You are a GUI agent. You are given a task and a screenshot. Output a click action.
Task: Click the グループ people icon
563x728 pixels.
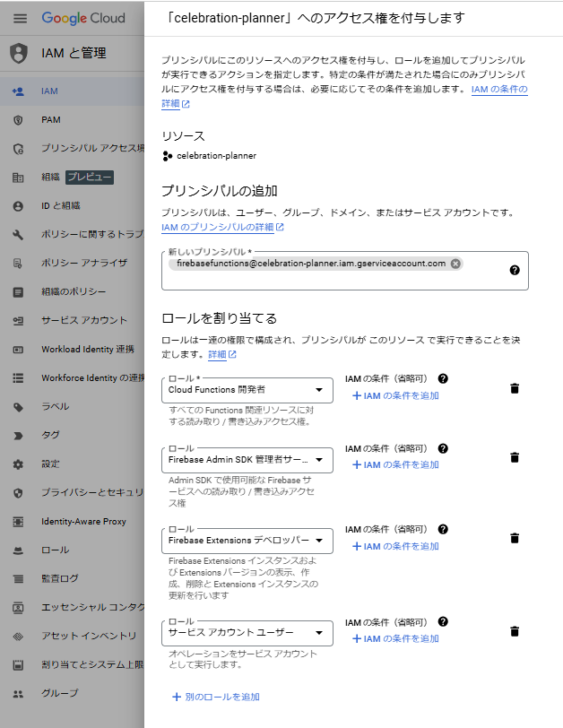pos(18,694)
